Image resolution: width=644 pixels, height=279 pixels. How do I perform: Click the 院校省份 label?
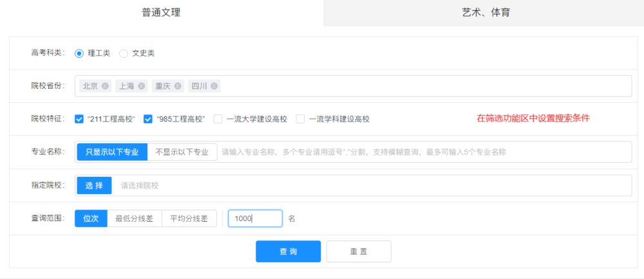click(48, 85)
